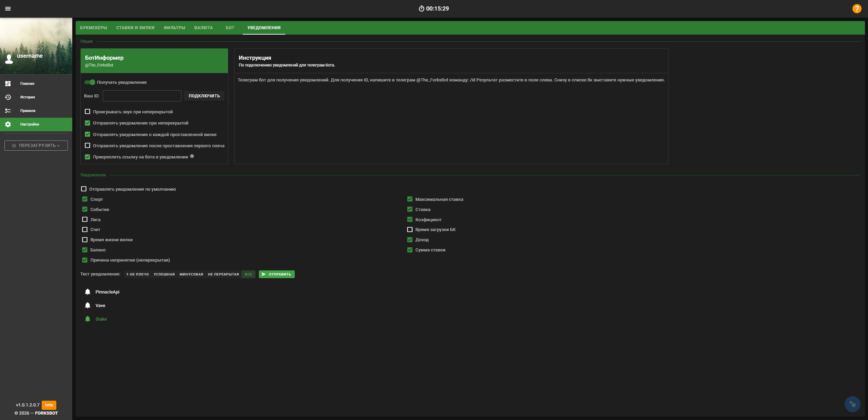This screenshot has width=868, height=420.
Task: Click the ПОДКЛЮЧИТЬ button
Action: tap(204, 96)
